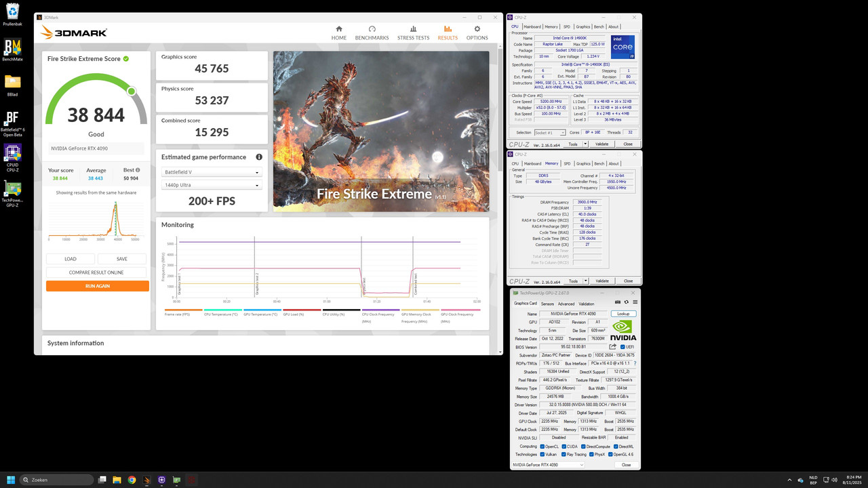The width and height of the screenshot is (868, 488).
Task: Click the Bus Interface question mark in GPU-Z
Action: click(x=635, y=363)
